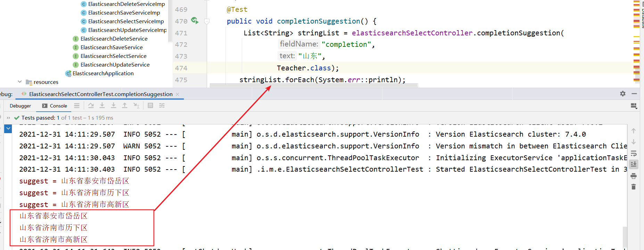
Task: Toggle soft-wrap in the console
Action: coord(634,153)
